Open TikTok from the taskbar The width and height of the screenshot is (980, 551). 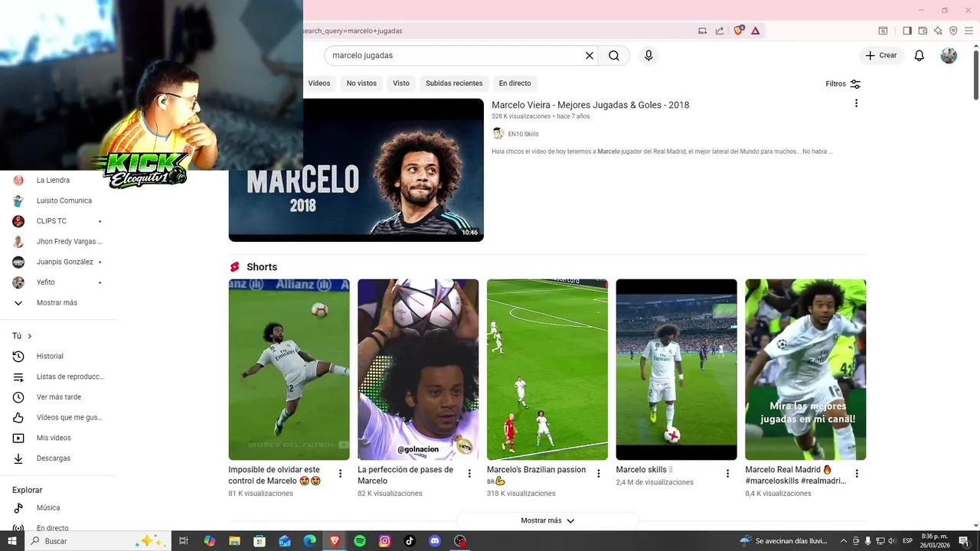point(410,541)
